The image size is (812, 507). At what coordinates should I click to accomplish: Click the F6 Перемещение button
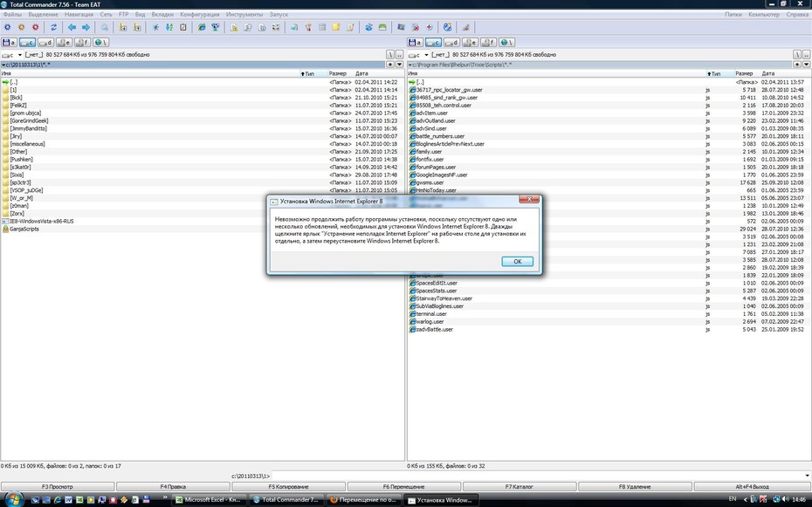(404, 486)
